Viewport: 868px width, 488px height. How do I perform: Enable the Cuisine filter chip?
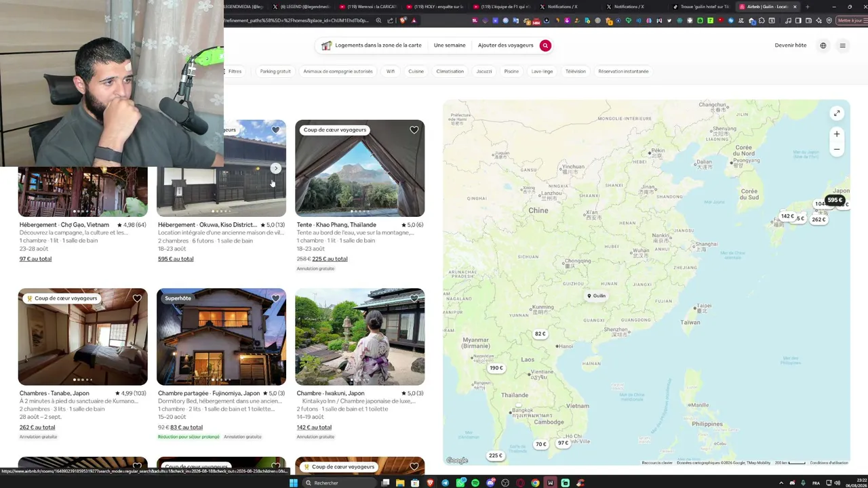pos(416,71)
